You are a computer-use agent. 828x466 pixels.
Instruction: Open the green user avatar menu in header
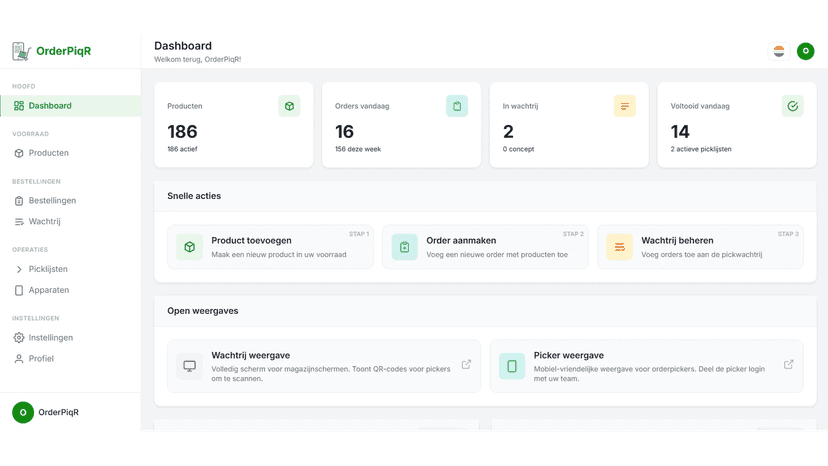pyautogui.click(x=805, y=51)
